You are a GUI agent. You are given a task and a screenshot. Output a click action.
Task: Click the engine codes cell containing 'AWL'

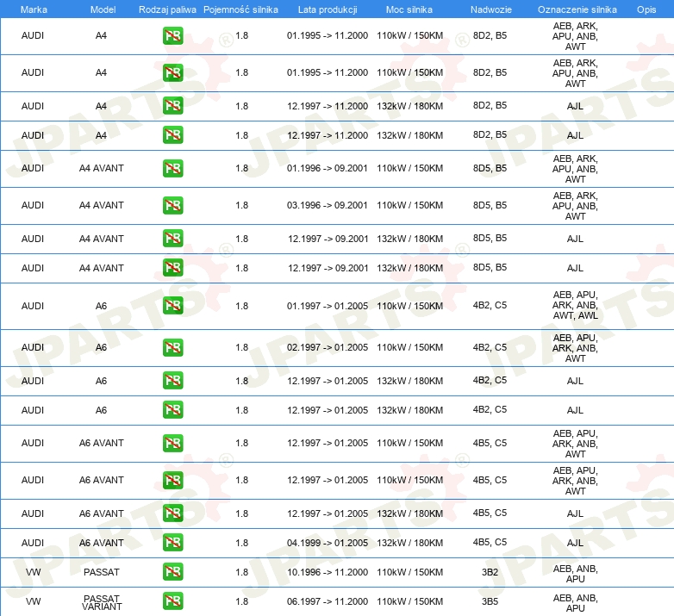[575, 306]
